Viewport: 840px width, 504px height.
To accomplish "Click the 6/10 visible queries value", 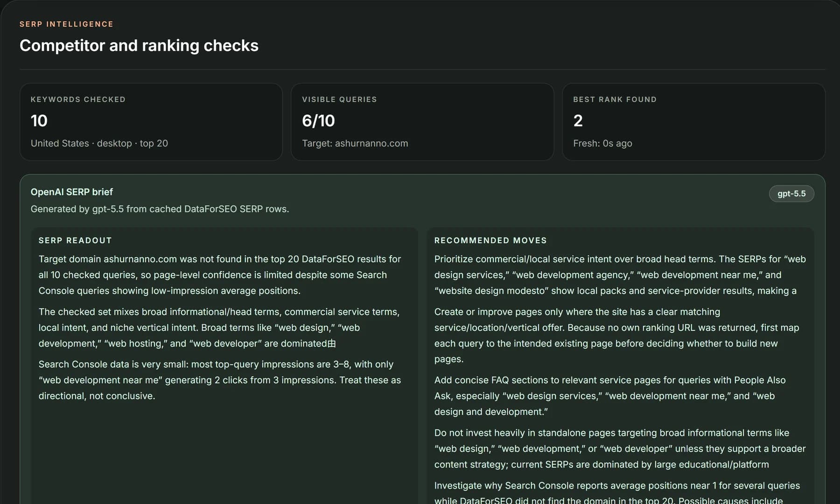I will 318,121.
